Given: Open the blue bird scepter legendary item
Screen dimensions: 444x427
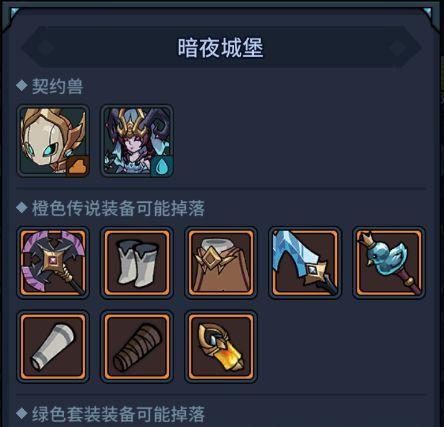Looking at the screenshot, I should click(x=389, y=262).
